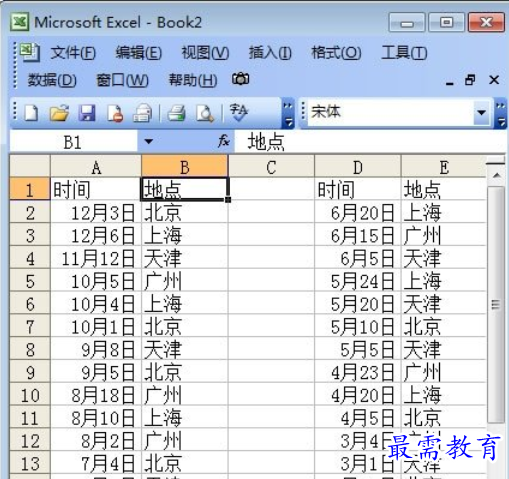509x479 pixels.
Task: Open the 窗口(W) menu
Action: point(122,80)
